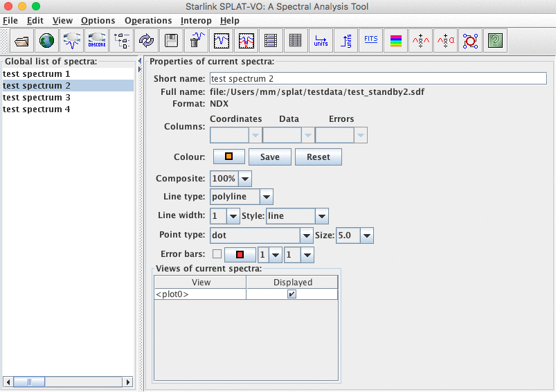The width and height of the screenshot is (556, 392).
Task: Open the View menu
Action: [x=62, y=21]
